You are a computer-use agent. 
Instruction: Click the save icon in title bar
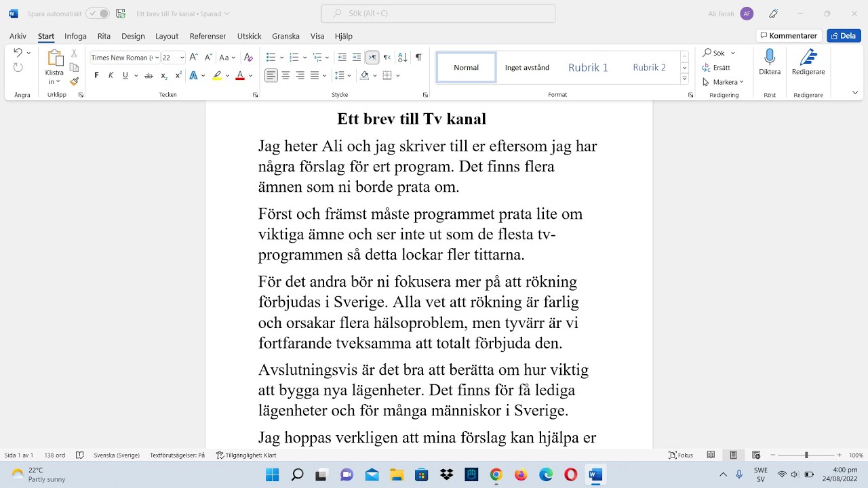121,14
